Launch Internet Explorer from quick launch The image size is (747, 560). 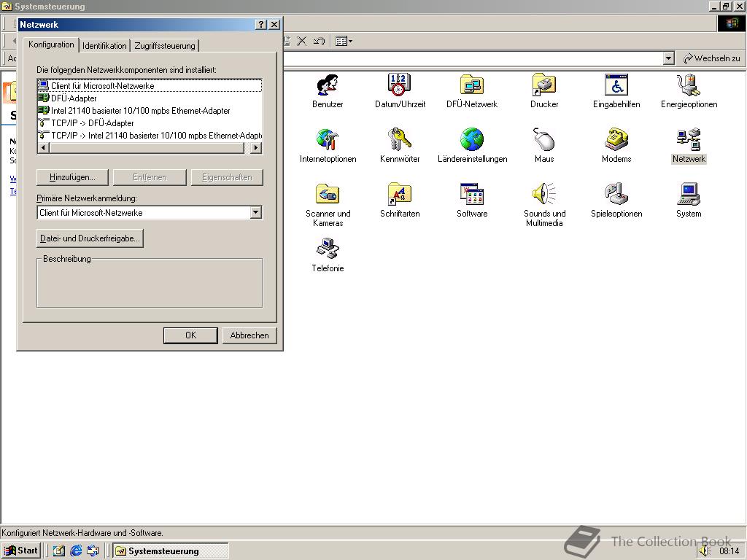[x=76, y=551]
